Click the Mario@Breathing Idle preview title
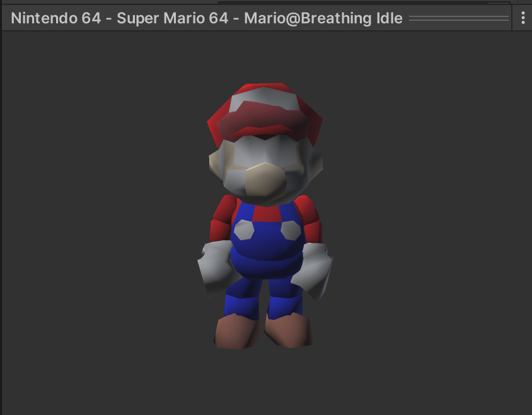Viewport: 532px width, 415px height. tap(207, 18)
